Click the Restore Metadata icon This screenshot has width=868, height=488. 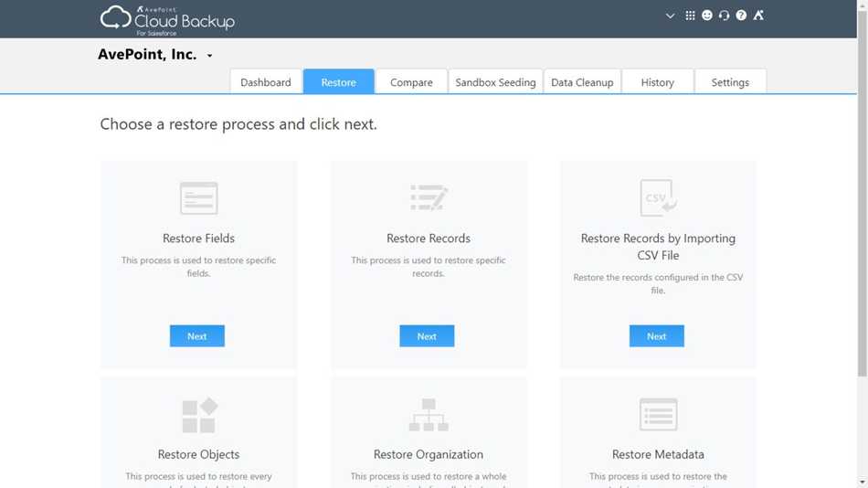[658, 414]
